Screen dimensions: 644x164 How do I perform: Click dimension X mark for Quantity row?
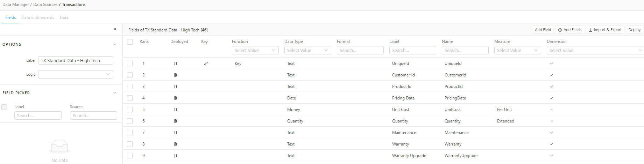[x=552, y=121]
